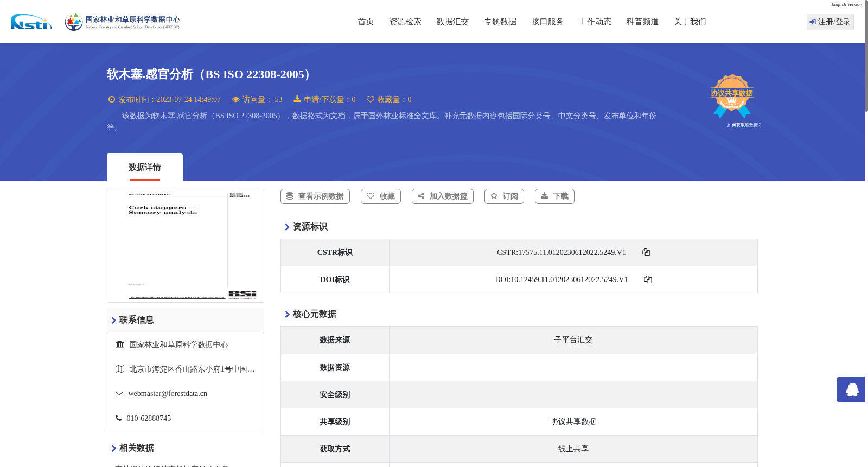The width and height of the screenshot is (868, 467).
Task: Click the 子平台汇交 value
Action: [573, 340]
